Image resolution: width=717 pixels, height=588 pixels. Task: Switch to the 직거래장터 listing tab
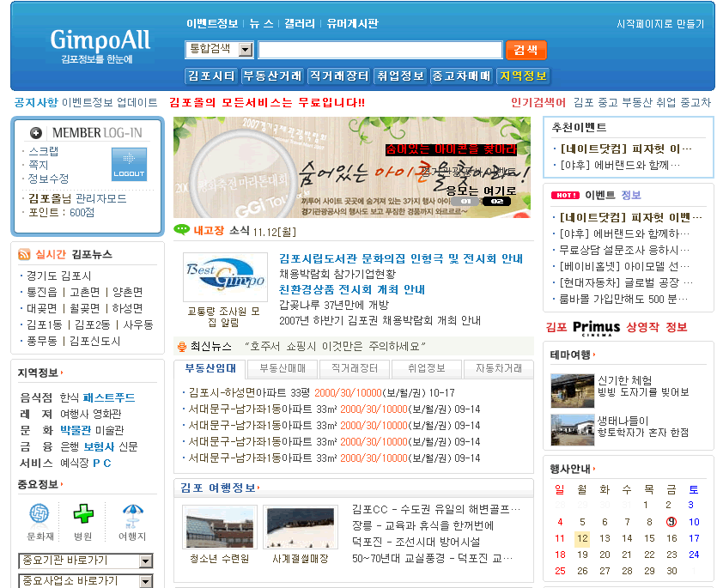click(355, 368)
